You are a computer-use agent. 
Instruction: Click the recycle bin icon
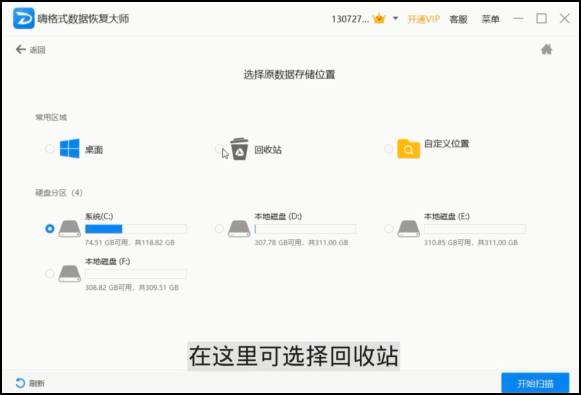point(239,149)
